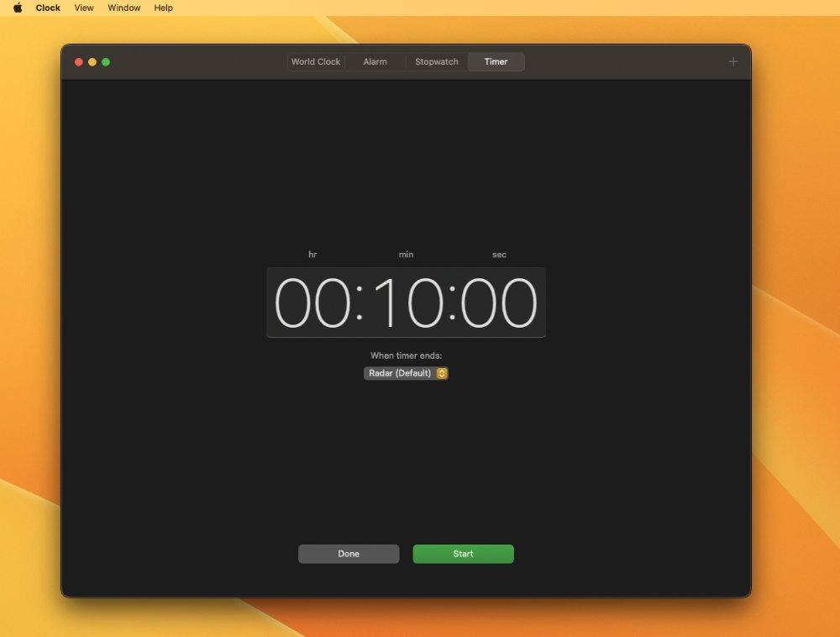Open the Apple menu
The image size is (840, 637).
17,8
